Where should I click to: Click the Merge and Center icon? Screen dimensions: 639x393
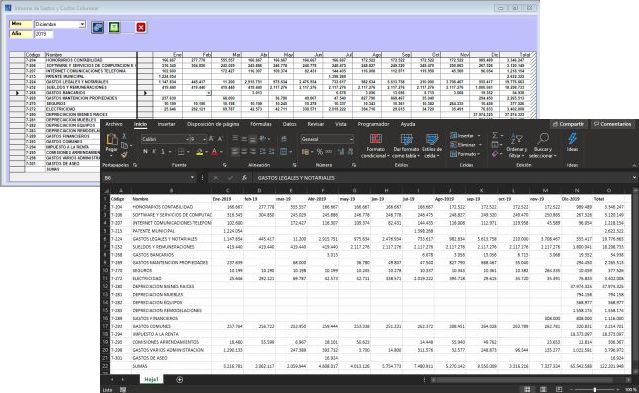284,152
